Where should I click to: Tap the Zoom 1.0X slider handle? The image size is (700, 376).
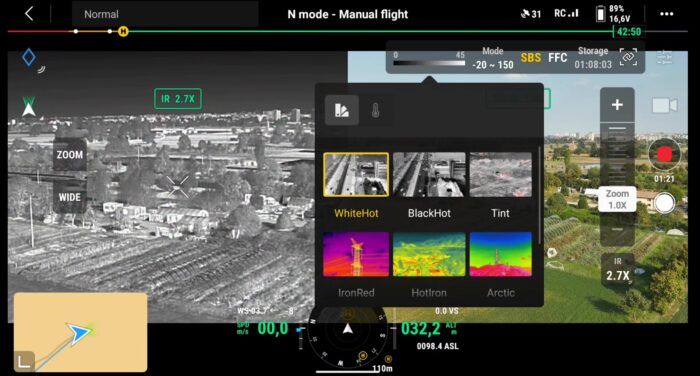(x=617, y=199)
